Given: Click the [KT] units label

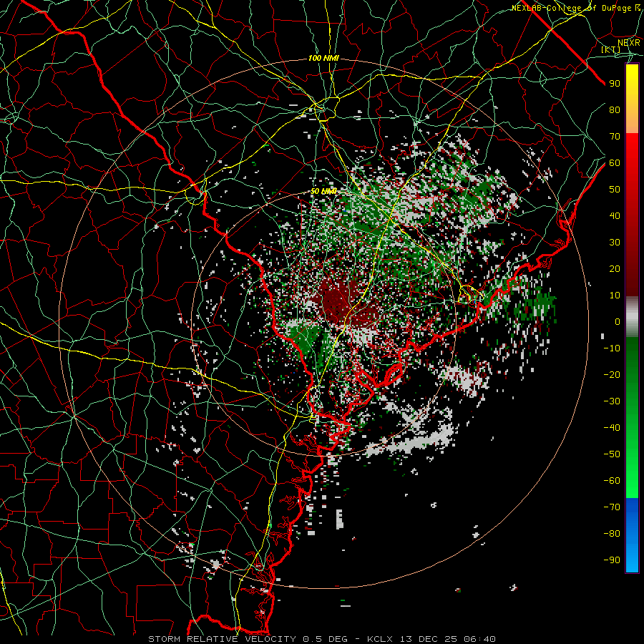Looking at the screenshot, I should [611, 49].
